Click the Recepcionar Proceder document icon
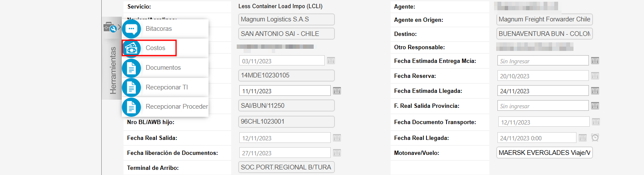Viewport: 644px width, 175px height. click(x=131, y=107)
